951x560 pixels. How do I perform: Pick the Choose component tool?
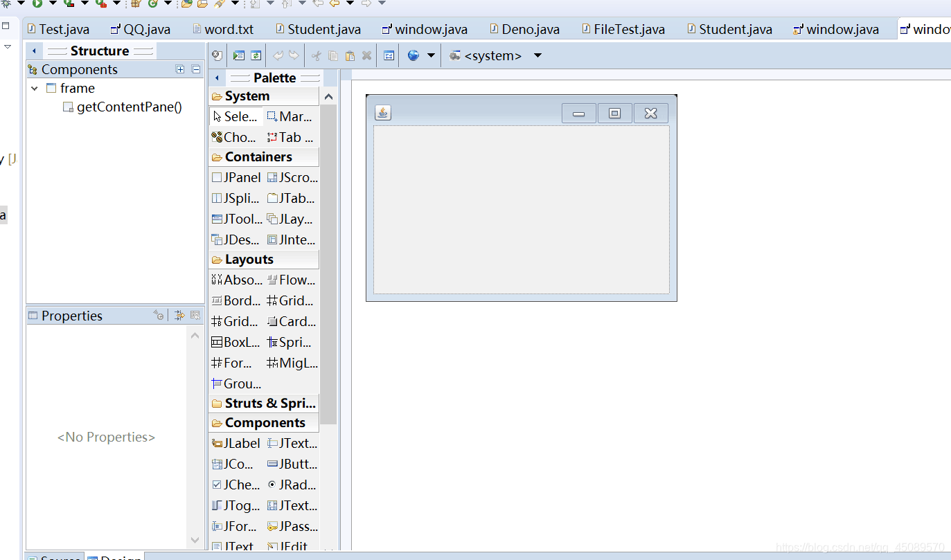[x=235, y=137]
